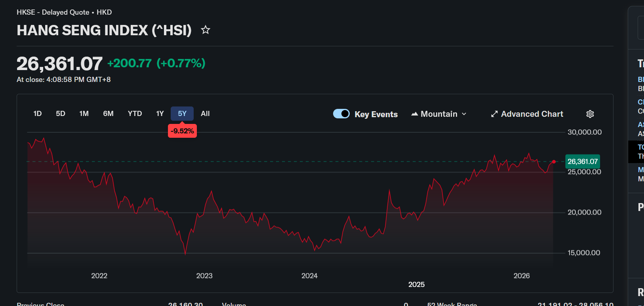Click the 20,000.00 axis label
This screenshot has height=306, width=644.
(585, 213)
